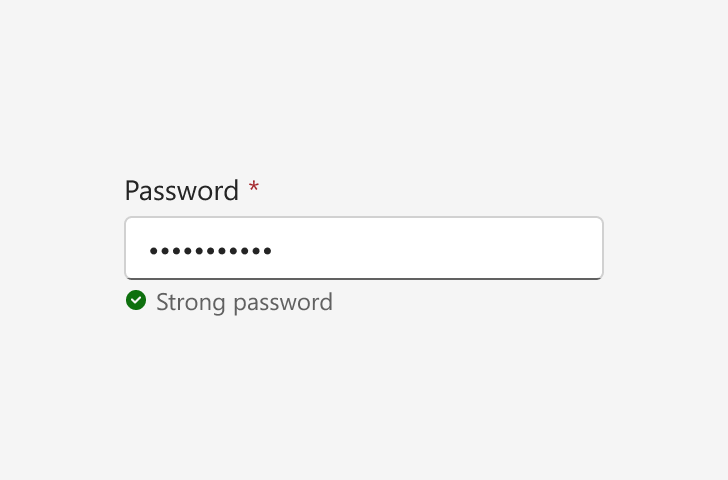This screenshot has height=480, width=728.
Task: Click the word "password" in the validation text
Action: tap(283, 303)
